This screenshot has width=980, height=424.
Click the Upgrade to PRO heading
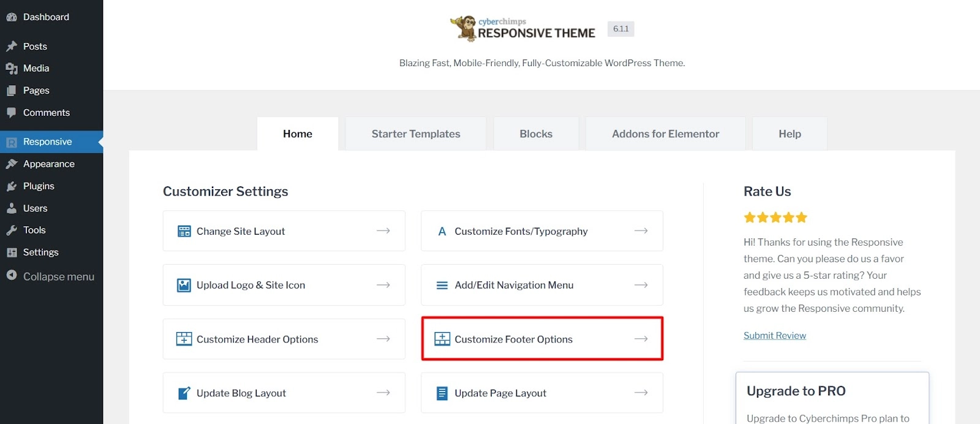(796, 391)
